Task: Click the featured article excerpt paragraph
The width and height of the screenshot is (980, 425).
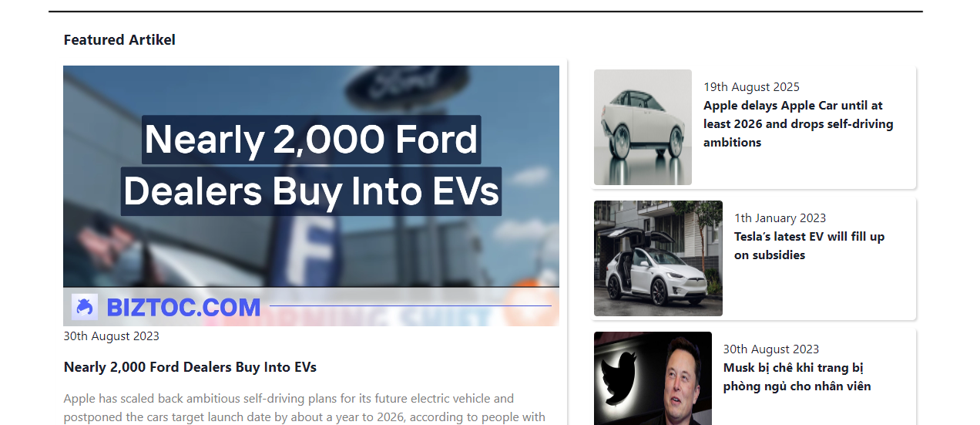Action: tap(304, 408)
